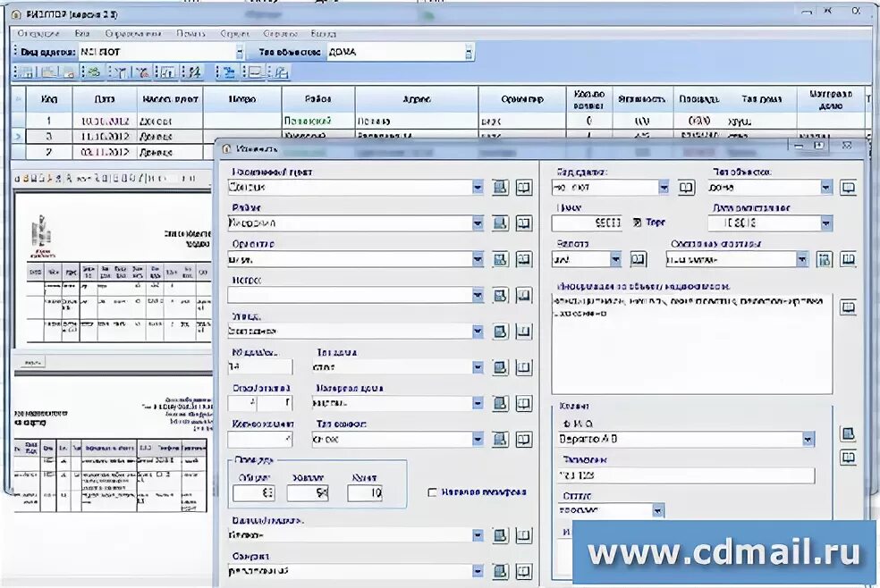The height and width of the screenshot is (588, 880).
Task: Open the book icon in Материал дома row
Action: click(x=524, y=403)
